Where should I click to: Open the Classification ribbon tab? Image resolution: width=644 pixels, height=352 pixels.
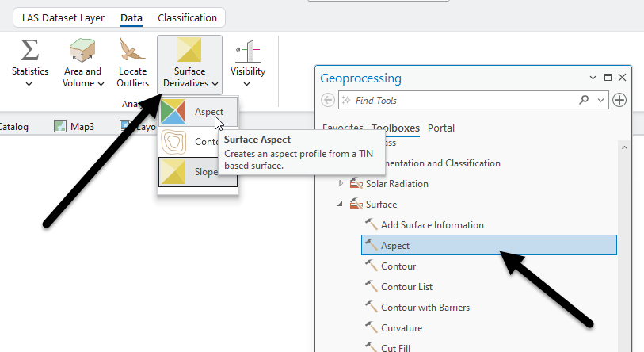[x=187, y=18]
